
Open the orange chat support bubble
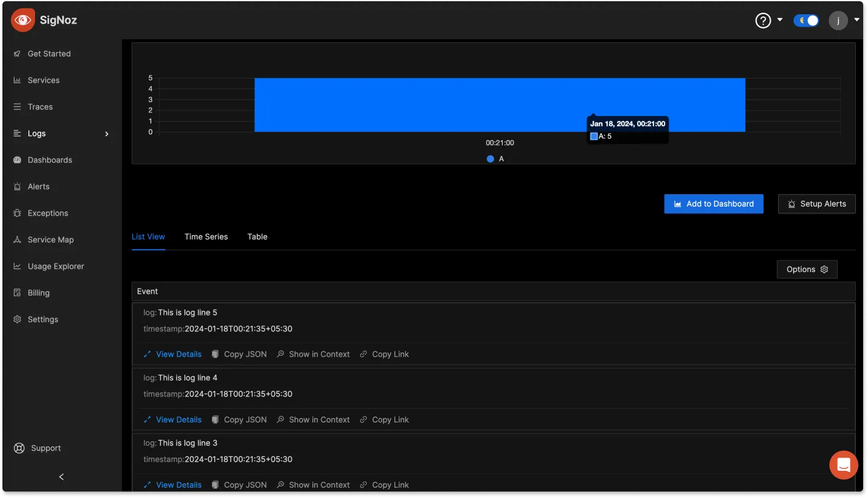pos(844,465)
